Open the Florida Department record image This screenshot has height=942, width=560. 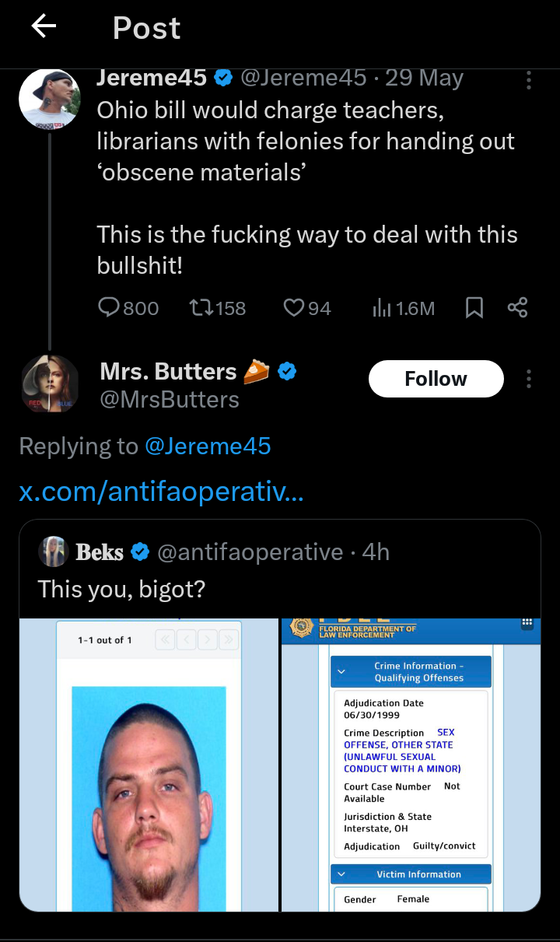411,765
